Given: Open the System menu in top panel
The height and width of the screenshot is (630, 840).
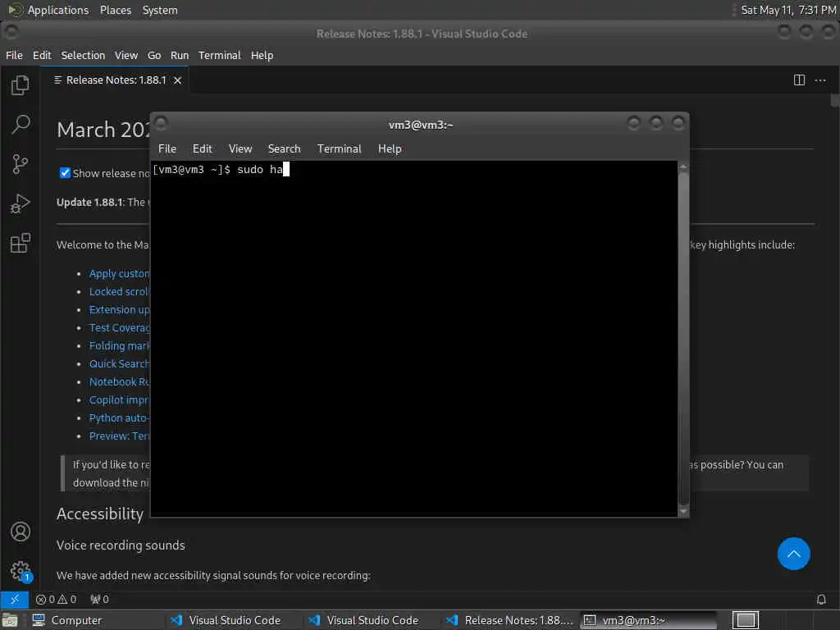Looking at the screenshot, I should (160, 10).
